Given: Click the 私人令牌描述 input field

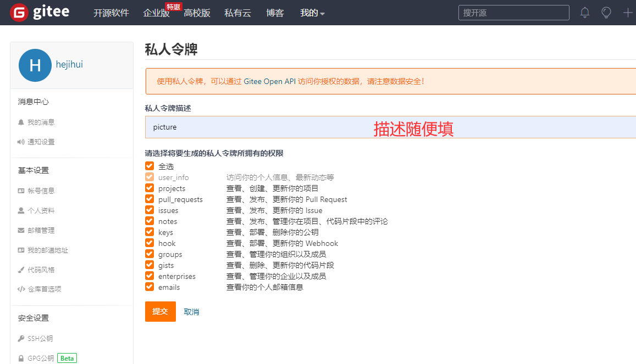Looking at the screenshot, I should (x=275, y=127).
